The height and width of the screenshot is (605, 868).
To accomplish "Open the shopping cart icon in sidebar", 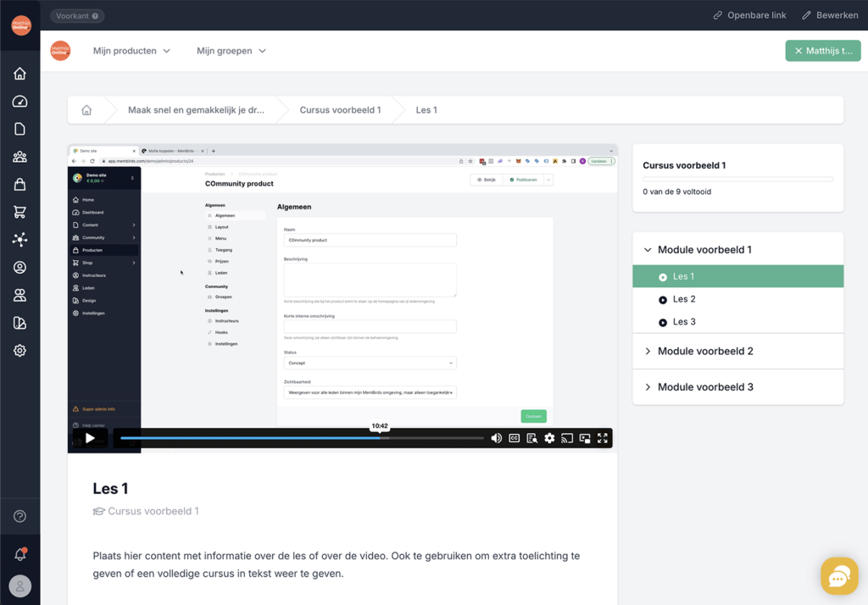I will 19,212.
